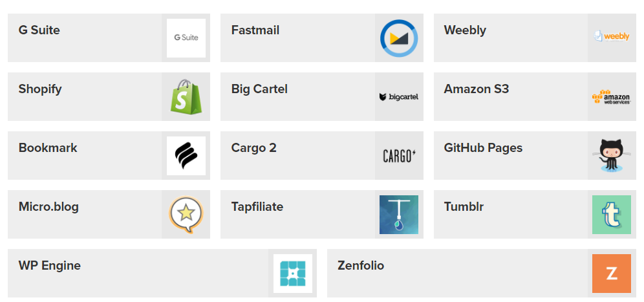644x302 pixels.
Task: Click the Tumblr t logo
Action: [x=612, y=215]
